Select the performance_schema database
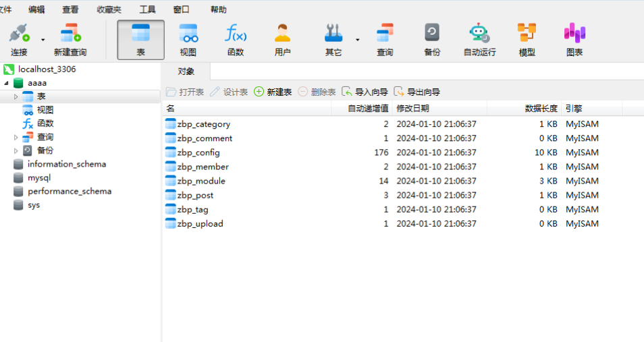Viewport: 644px width, 342px height. (70, 192)
